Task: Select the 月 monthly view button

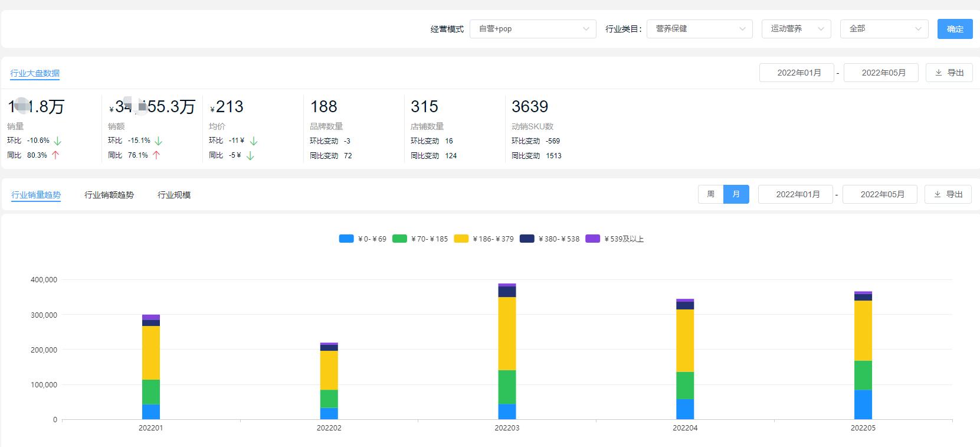Action: [736, 194]
